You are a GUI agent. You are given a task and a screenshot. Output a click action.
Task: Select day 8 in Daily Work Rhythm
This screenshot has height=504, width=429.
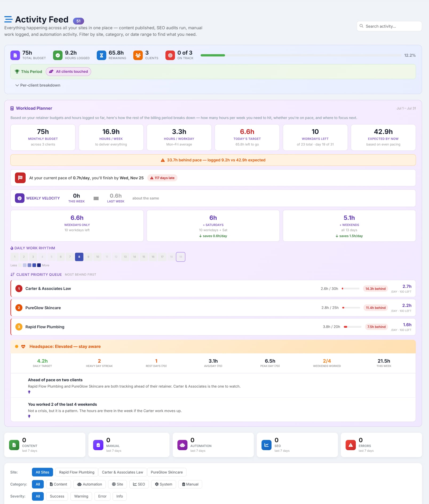(x=79, y=257)
